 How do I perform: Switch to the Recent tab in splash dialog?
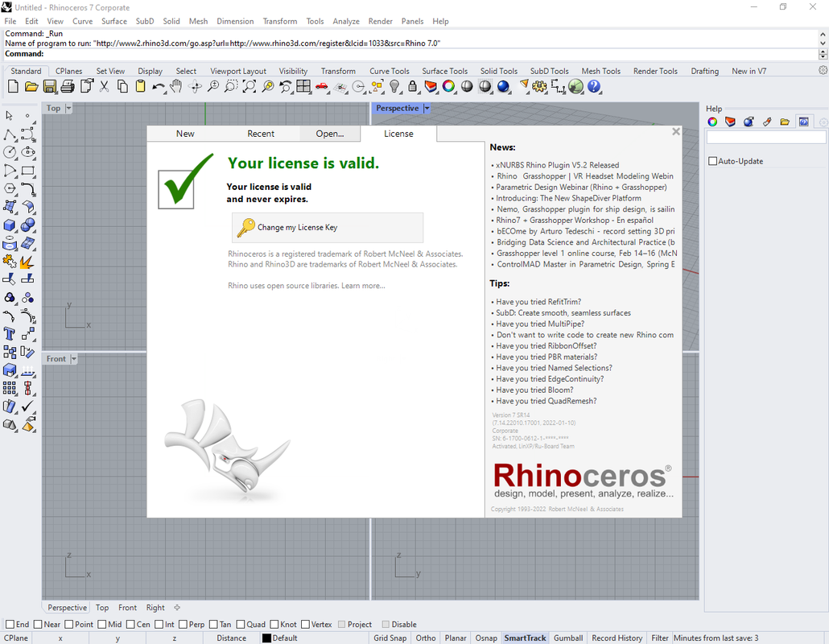pyautogui.click(x=261, y=134)
